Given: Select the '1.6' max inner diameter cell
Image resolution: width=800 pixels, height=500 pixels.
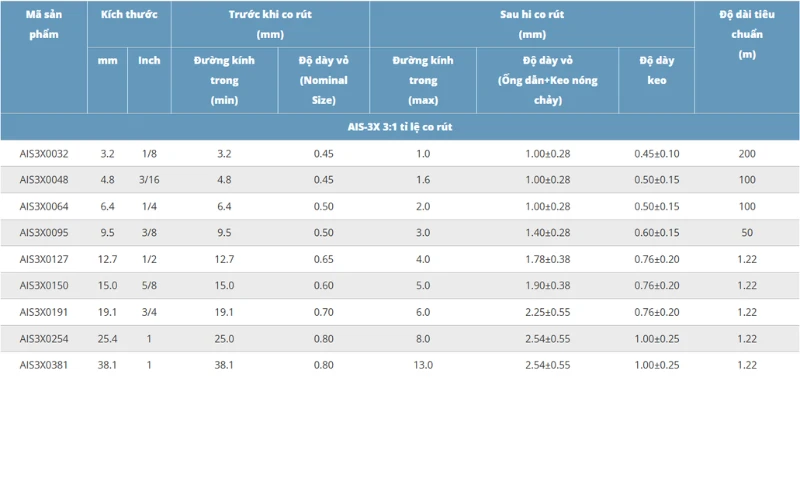Looking at the screenshot, I should tap(423, 180).
